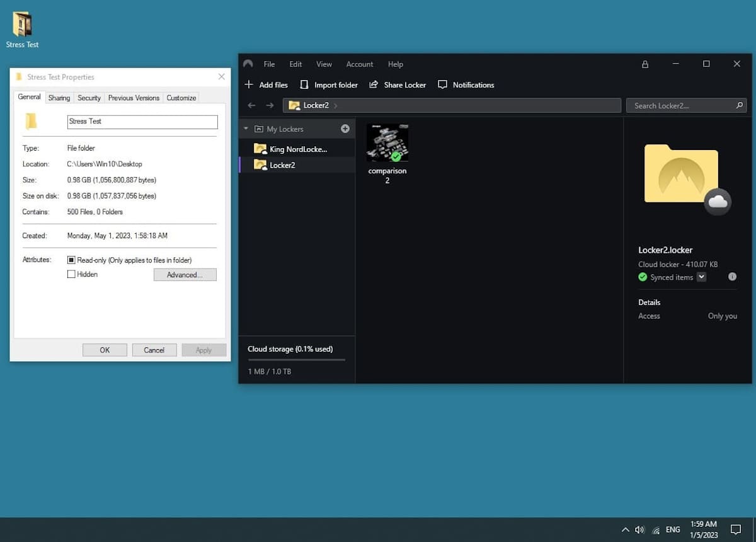The height and width of the screenshot is (542, 756).
Task: Click the Notifications speech bubble icon
Action: tap(443, 84)
